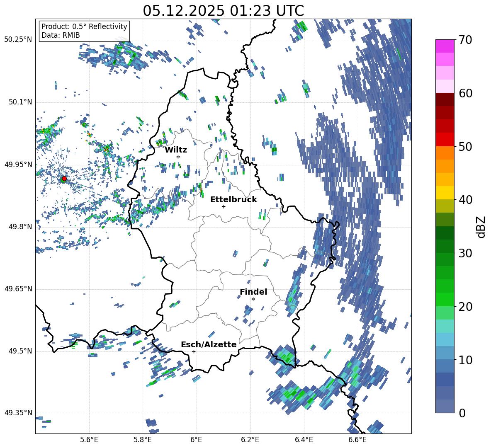The height and width of the screenshot is (448, 491).
Task: Click the 'Data: RMIB' text
Action: (61, 35)
